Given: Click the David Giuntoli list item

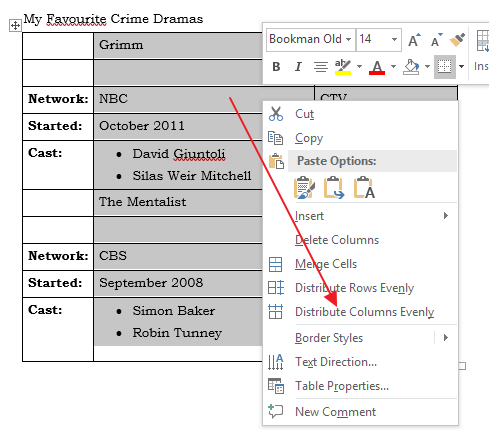Looking at the screenshot, I should pyautogui.click(x=179, y=154).
